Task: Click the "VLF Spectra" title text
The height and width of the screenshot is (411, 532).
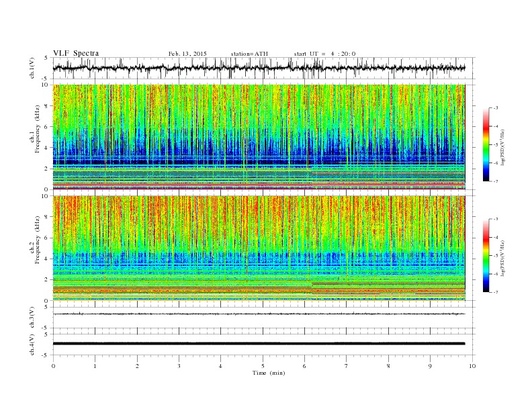Action: 76,53
